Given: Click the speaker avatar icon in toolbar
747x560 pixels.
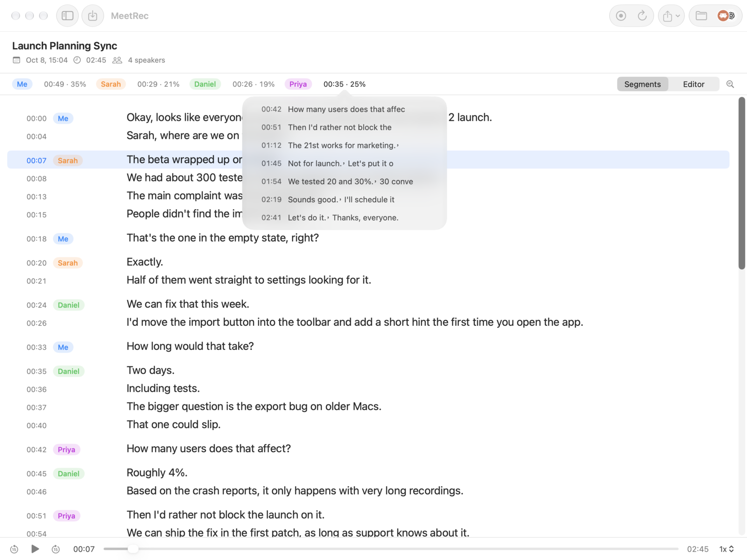Looking at the screenshot, I should click(726, 16).
